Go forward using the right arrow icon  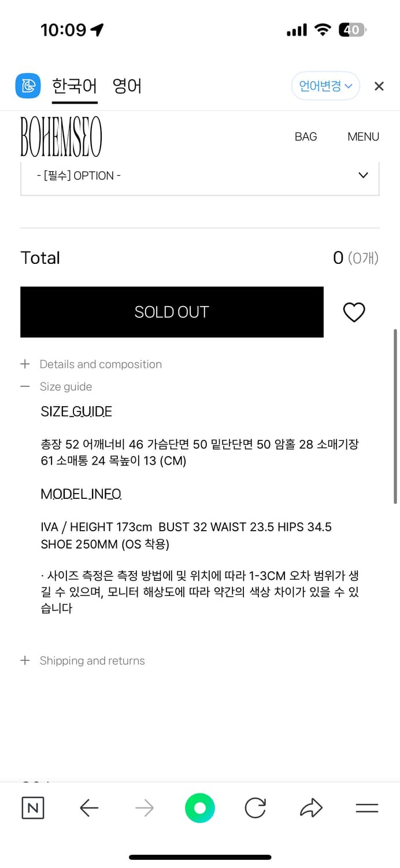tap(144, 808)
